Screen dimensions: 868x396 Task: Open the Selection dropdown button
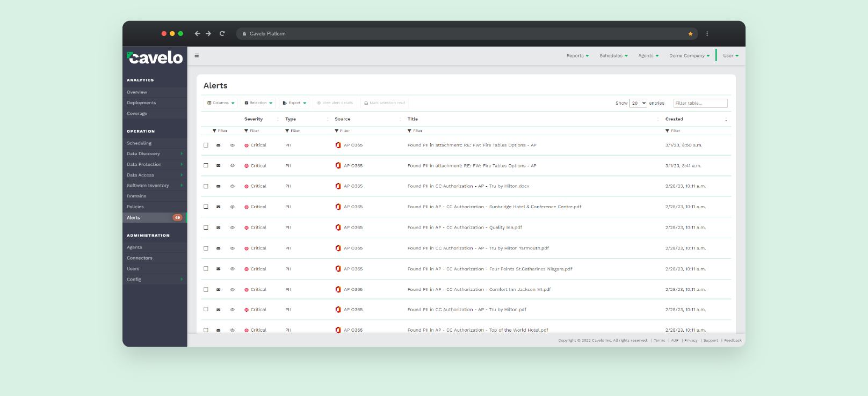pyautogui.click(x=258, y=103)
